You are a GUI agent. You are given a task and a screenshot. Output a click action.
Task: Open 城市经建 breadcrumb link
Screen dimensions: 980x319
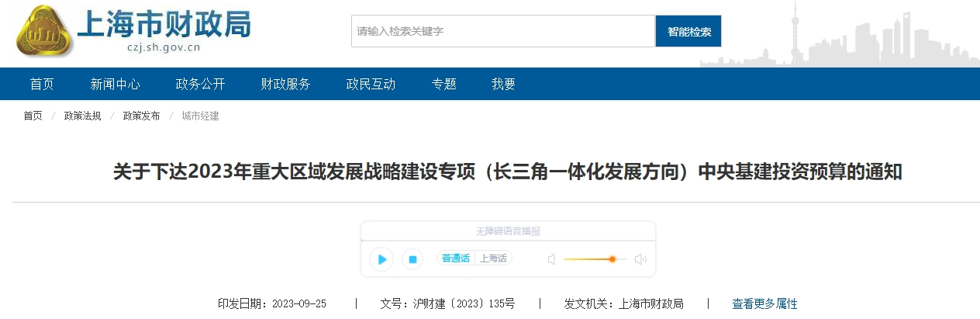(x=200, y=116)
